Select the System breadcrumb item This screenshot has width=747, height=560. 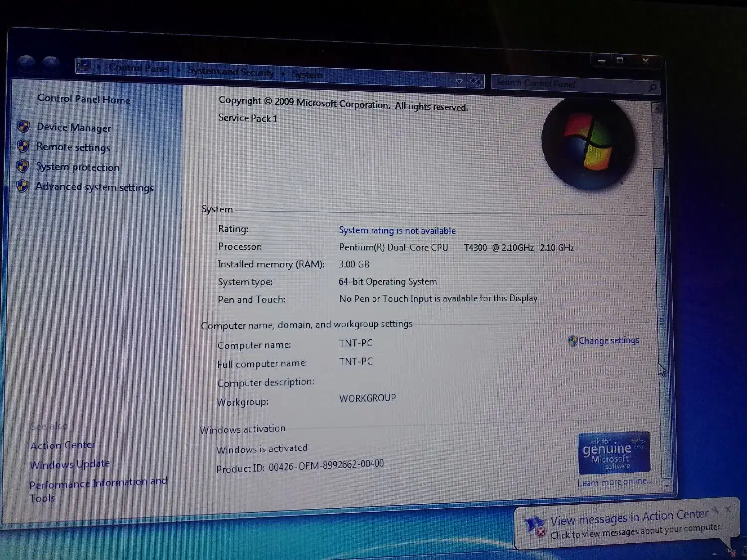307,75
